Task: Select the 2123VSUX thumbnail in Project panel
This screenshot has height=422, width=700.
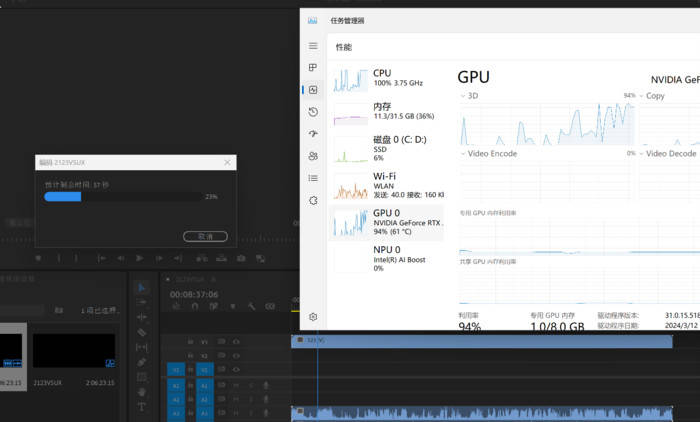Action: (74, 351)
